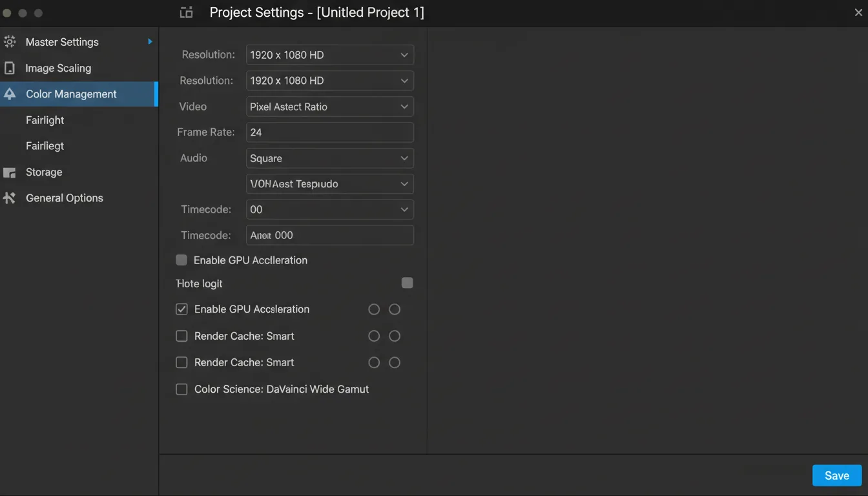Open the Master Settings gear icon
The image size is (868, 496).
click(x=10, y=41)
